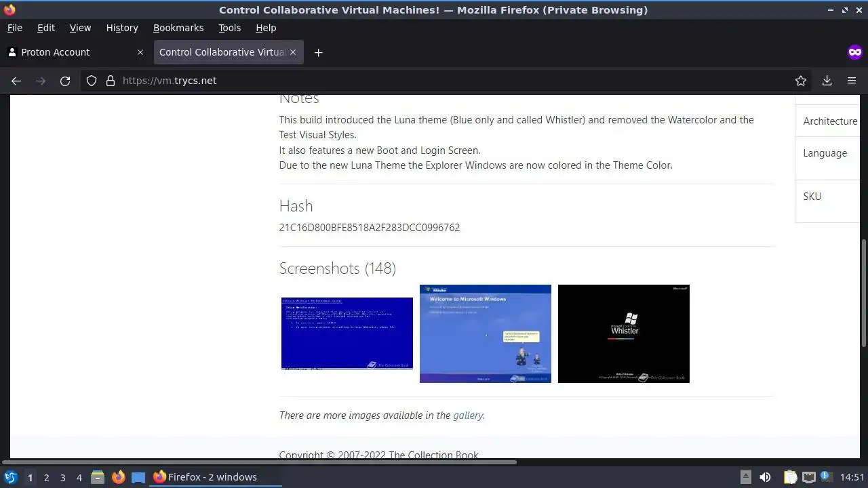Open the network status tray icon
Viewport: 868px width, 488px height.
tap(808, 477)
